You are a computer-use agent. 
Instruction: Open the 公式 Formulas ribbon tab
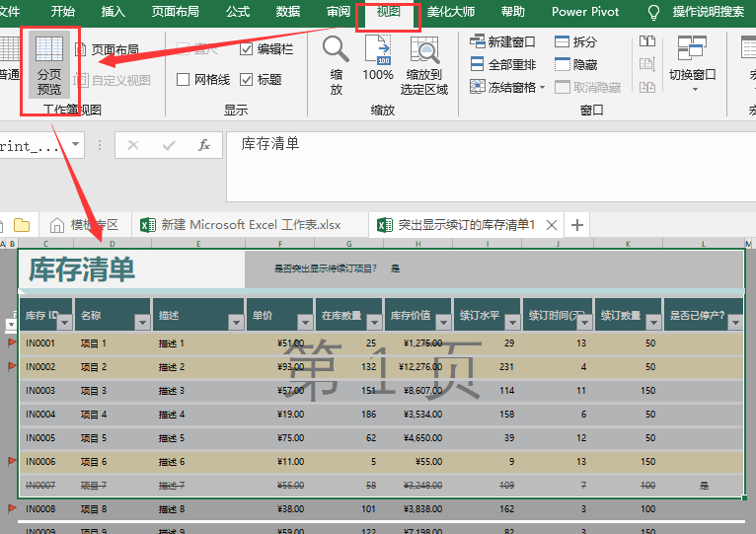pyautogui.click(x=238, y=12)
